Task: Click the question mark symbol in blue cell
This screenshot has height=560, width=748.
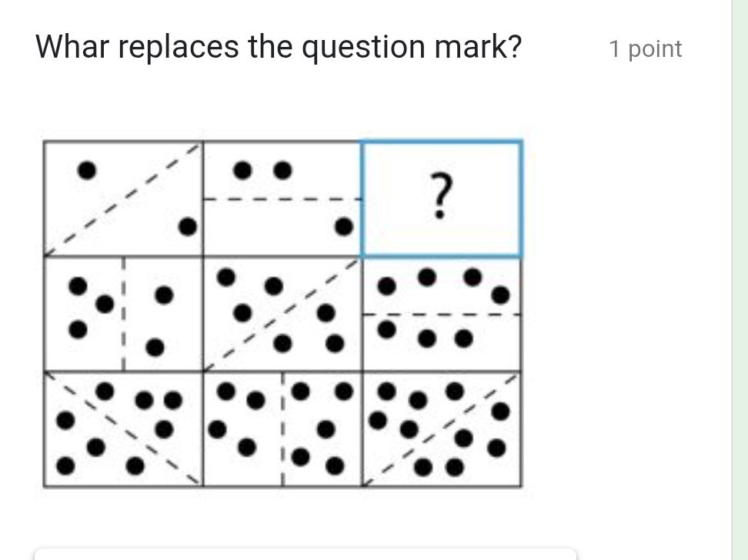Action: [441, 195]
